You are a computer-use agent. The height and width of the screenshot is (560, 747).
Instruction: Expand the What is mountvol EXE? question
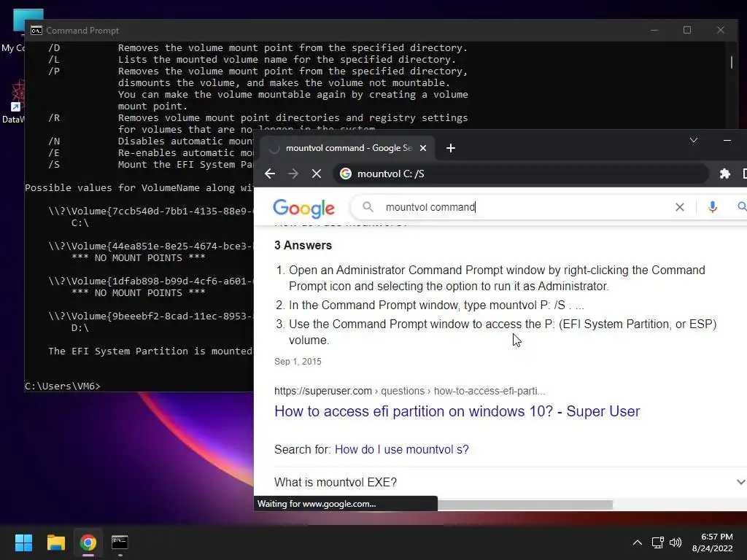pos(510,483)
